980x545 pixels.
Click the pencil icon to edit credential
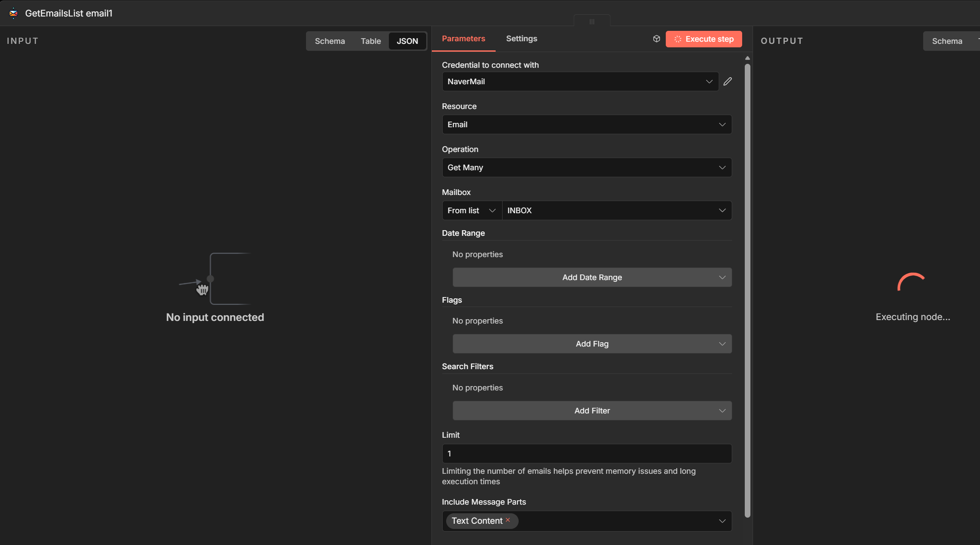[727, 82]
